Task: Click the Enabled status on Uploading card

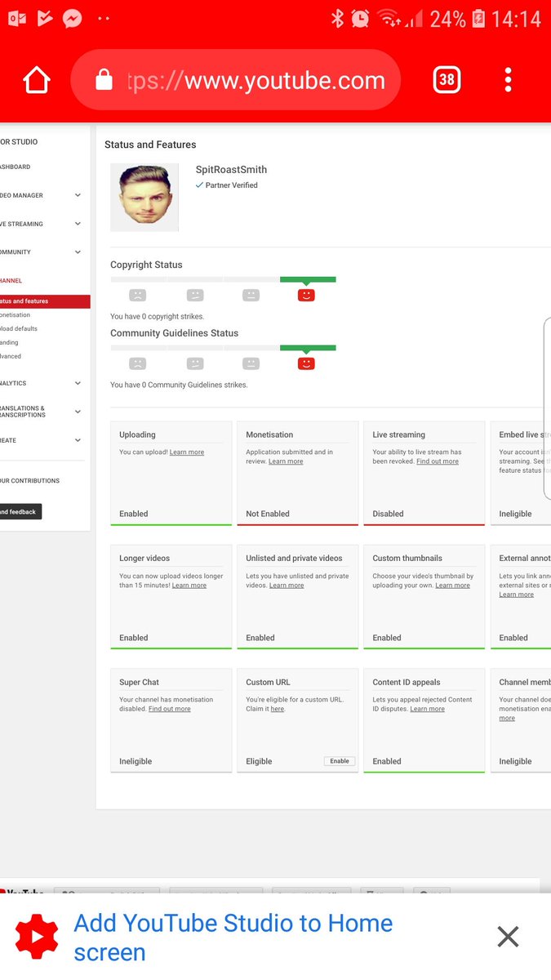Action: (134, 514)
